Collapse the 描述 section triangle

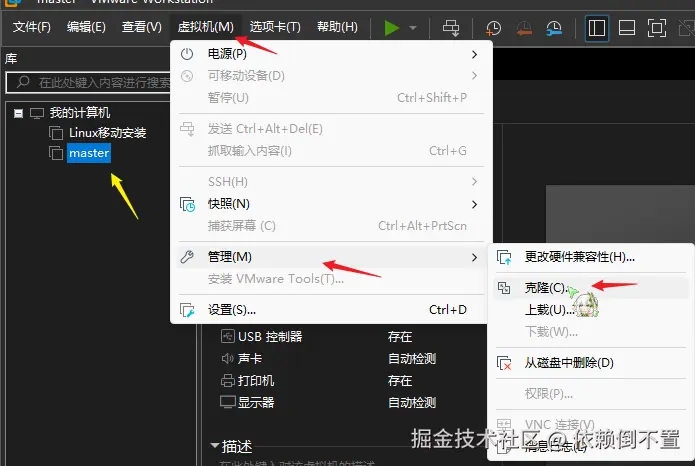coord(215,446)
